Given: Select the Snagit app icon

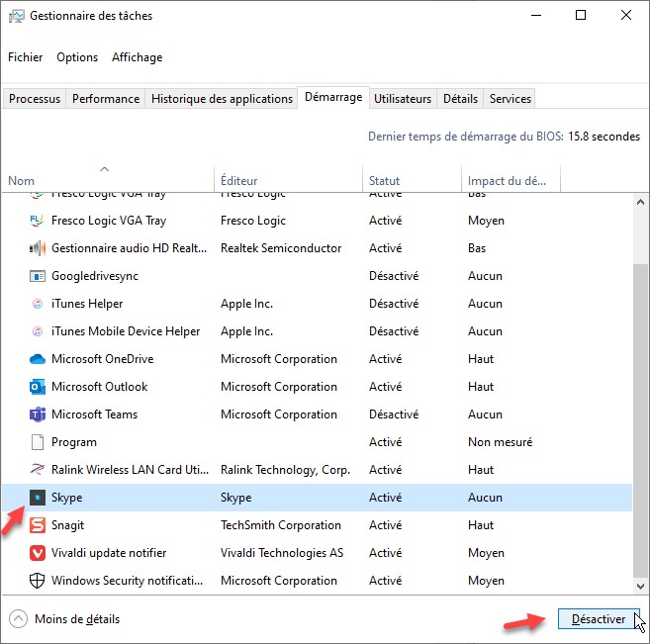Looking at the screenshot, I should pyautogui.click(x=38, y=525).
